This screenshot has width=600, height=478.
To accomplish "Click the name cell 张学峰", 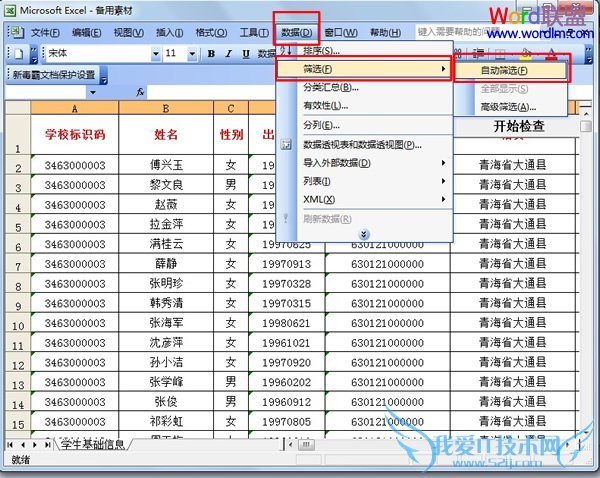I will [x=166, y=382].
